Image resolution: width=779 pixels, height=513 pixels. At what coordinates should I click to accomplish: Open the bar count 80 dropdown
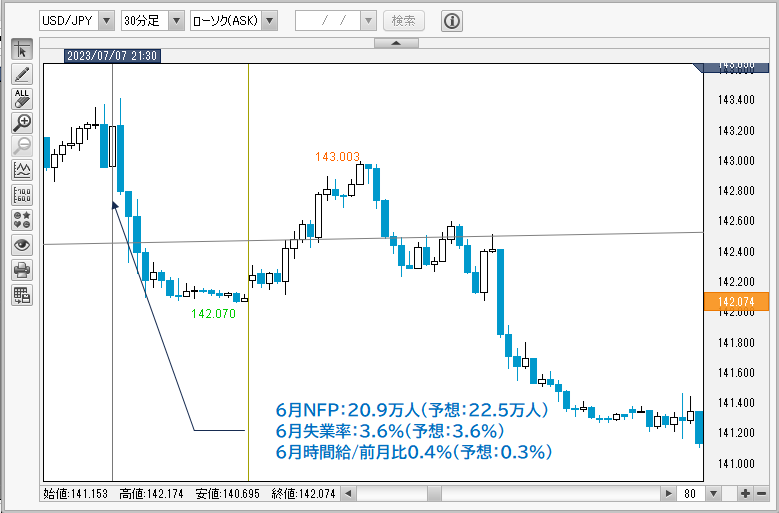click(713, 494)
